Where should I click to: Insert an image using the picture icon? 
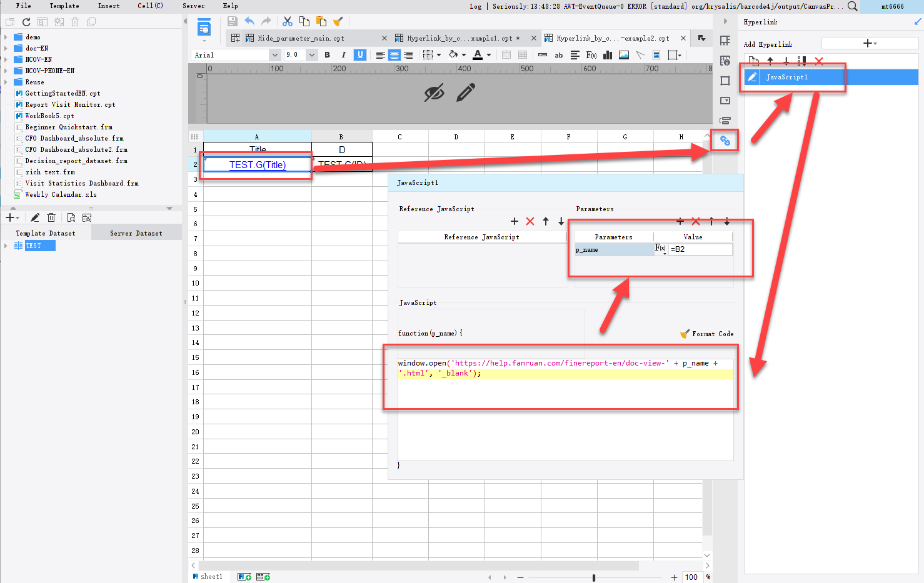[x=624, y=55]
